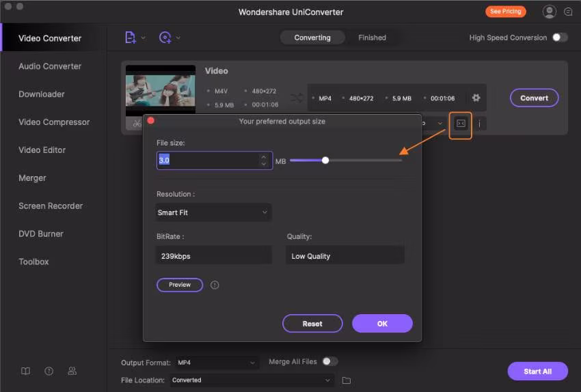
Task: Open the Output Format MP4 dropdown
Action: pyautogui.click(x=216, y=363)
